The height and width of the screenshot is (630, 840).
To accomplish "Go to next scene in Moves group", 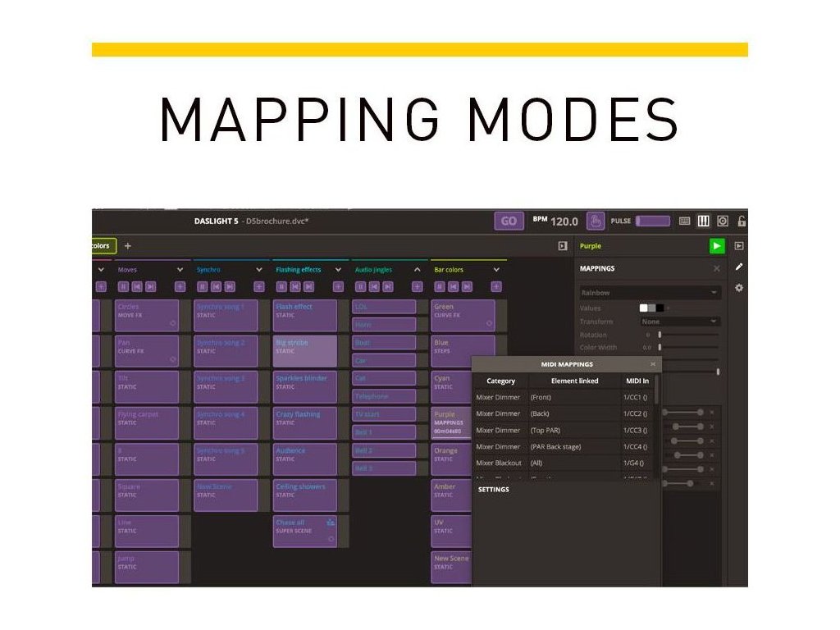I will click(x=151, y=286).
